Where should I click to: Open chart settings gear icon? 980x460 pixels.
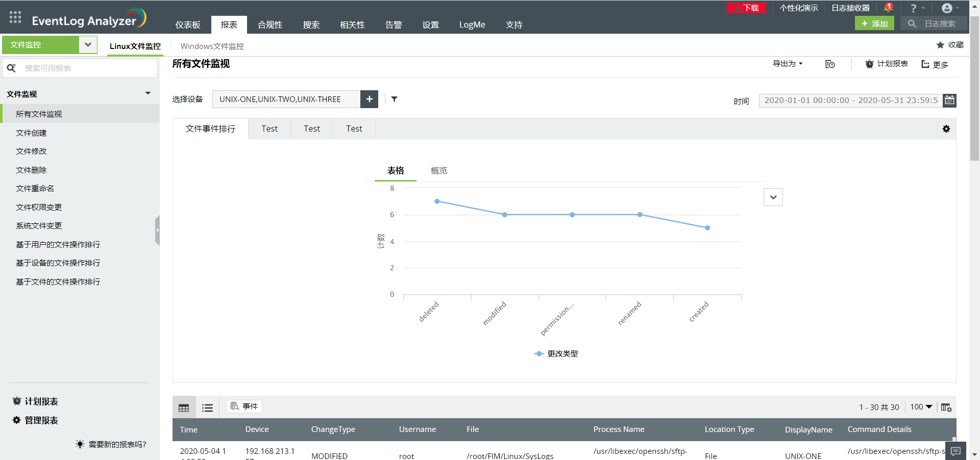coord(946,129)
